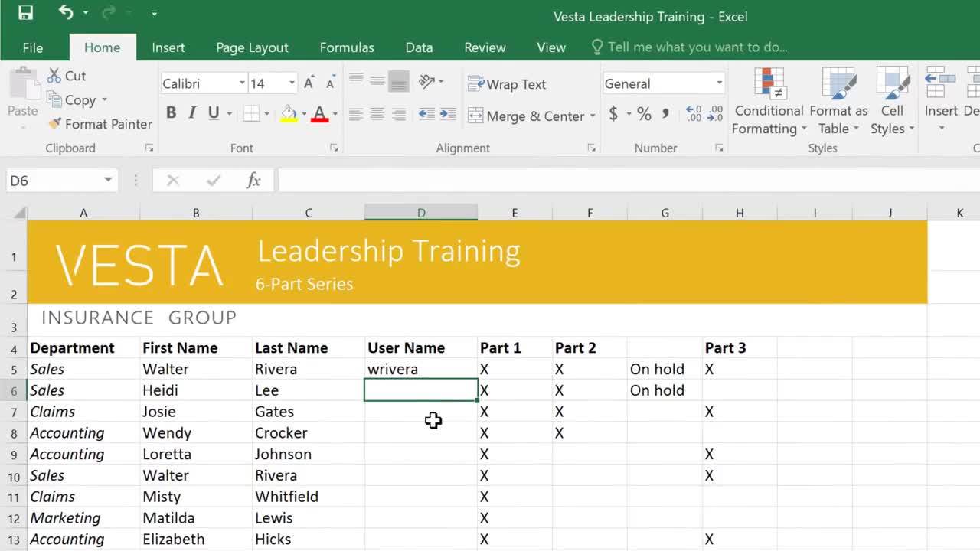980x551 pixels.
Task: Click the Copy button
Action: [x=72, y=100]
